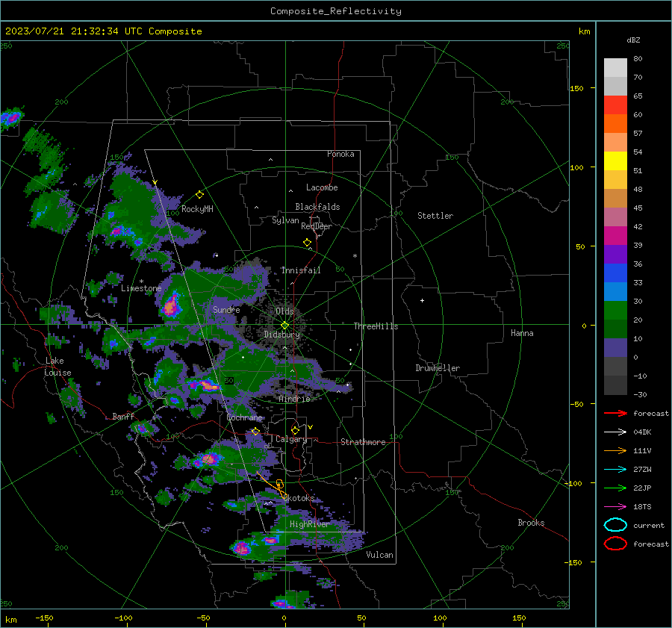Click the Limestone label
This screenshot has height=628, width=672.
click(141, 288)
